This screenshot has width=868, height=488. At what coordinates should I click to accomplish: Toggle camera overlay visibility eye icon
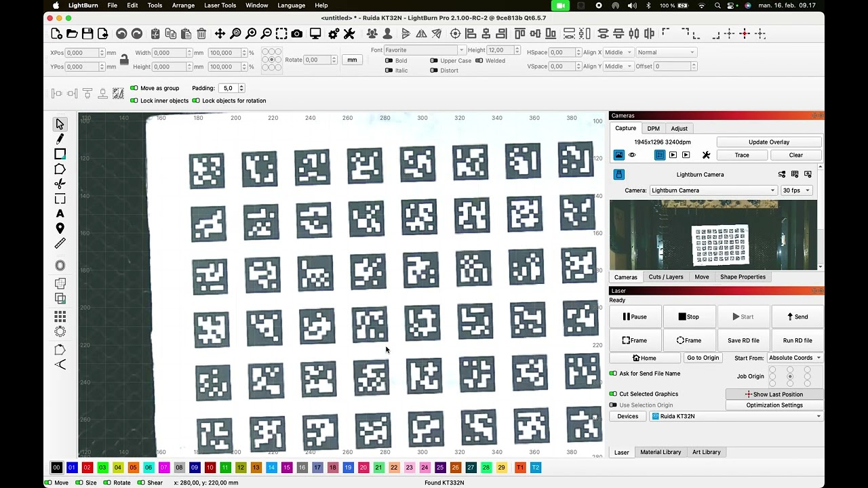tap(632, 155)
